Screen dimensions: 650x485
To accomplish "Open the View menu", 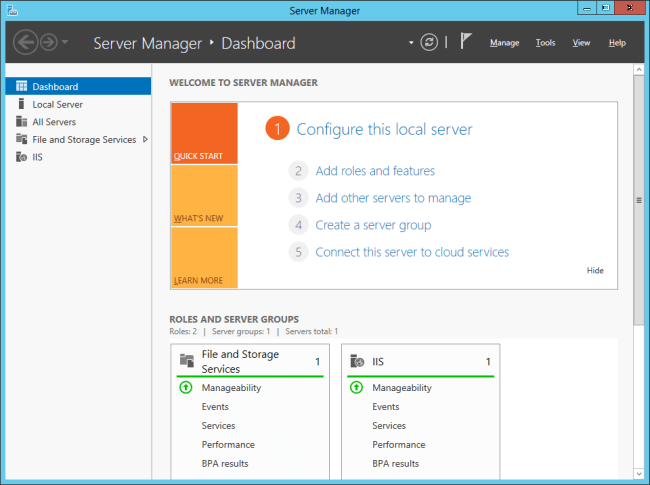I will click(581, 43).
